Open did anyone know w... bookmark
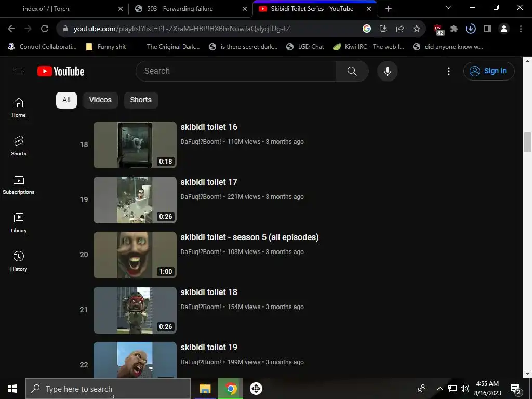The height and width of the screenshot is (399, 532). click(448, 47)
